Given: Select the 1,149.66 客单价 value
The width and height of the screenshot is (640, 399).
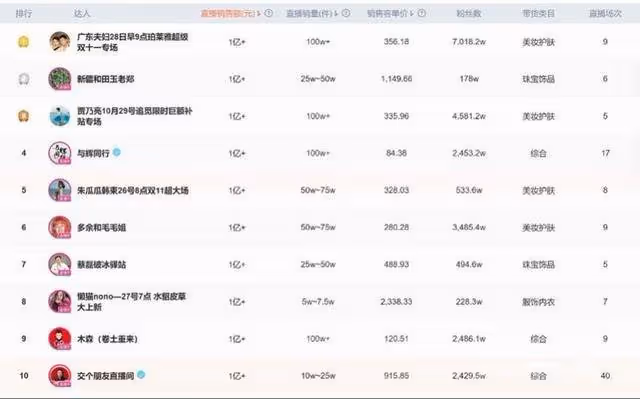Looking at the screenshot, I should click(x=396, y=79).
